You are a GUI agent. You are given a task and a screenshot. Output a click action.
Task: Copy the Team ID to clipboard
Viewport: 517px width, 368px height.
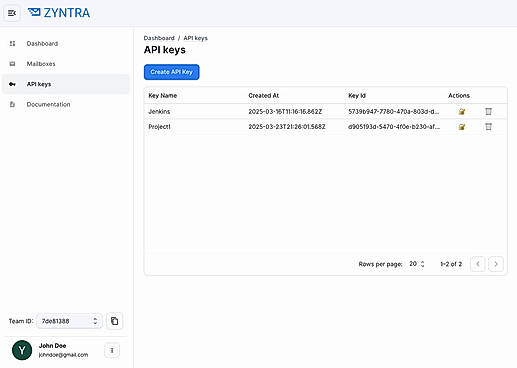[x=114, y=321]
